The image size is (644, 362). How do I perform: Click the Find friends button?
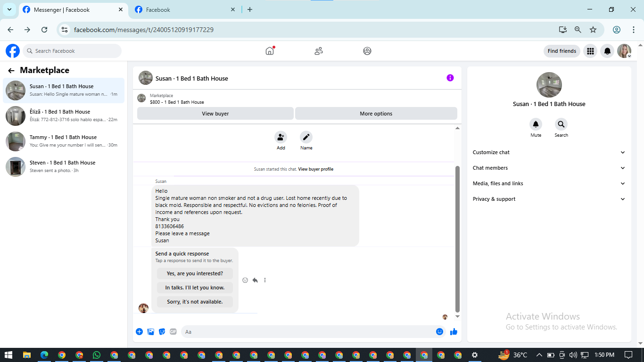(562, 51)
